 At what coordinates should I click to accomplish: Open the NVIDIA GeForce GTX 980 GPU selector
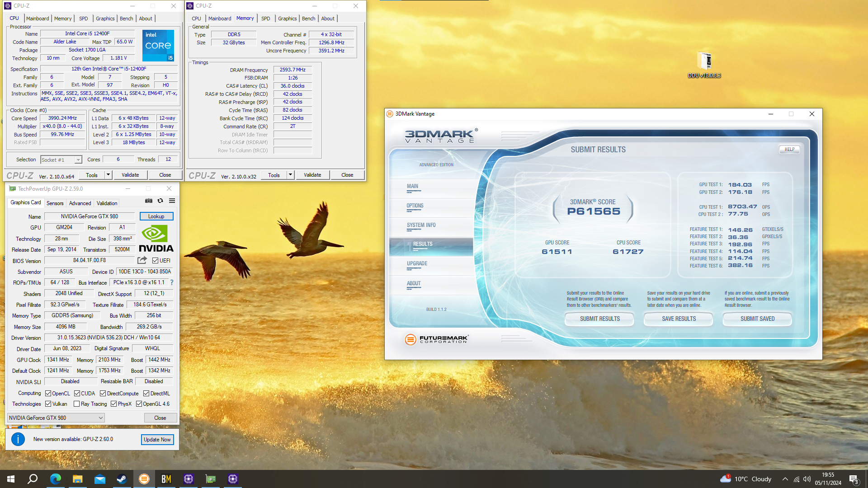[56, 418]
